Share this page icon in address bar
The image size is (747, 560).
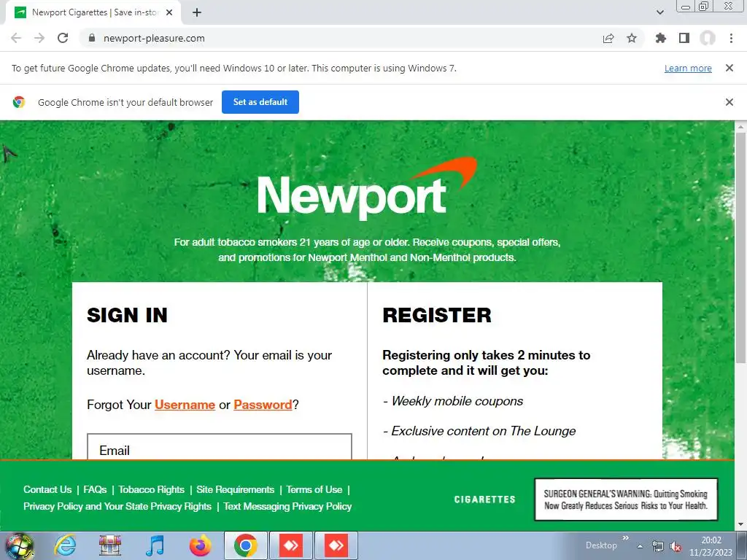click(x=608, y=38)
